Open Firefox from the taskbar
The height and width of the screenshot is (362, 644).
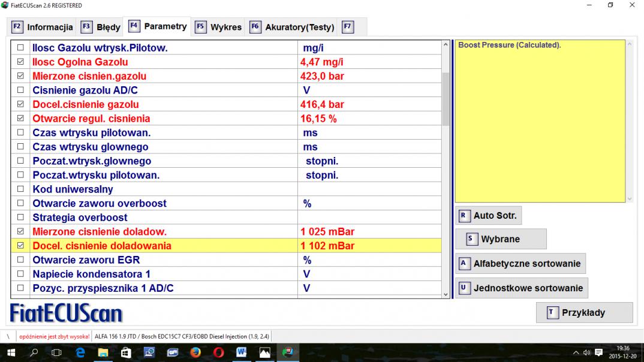click(x=195, y=352)
